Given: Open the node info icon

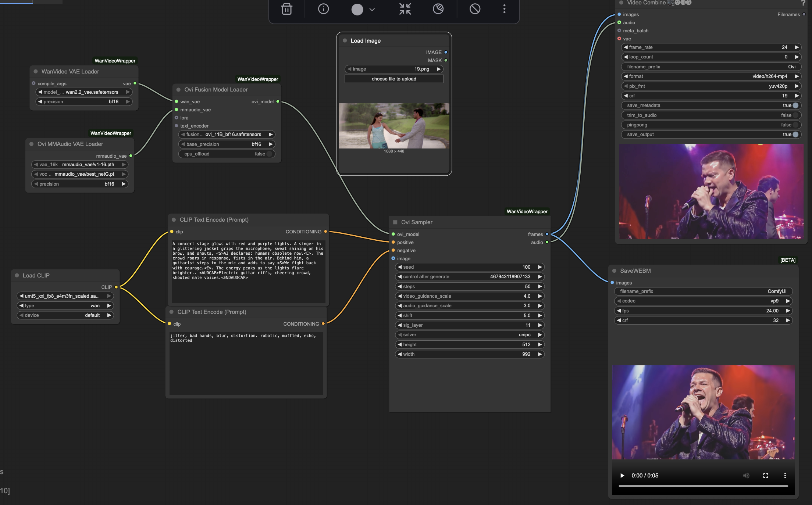Looking at the screenshot, I should click(x=323, y=9).
